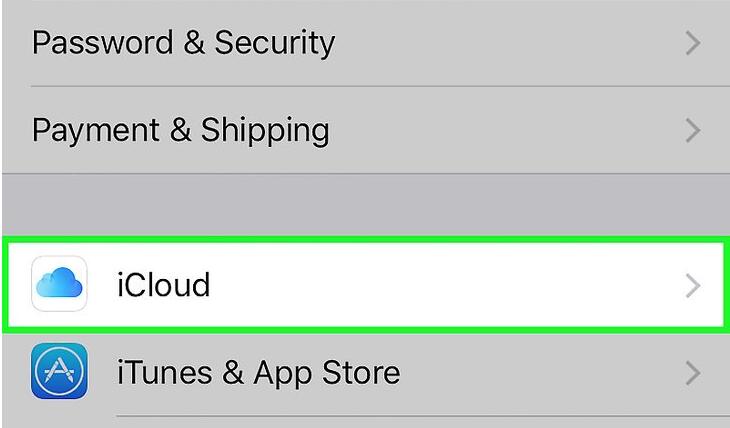This screenshot has height=428, width=730.
Task: Click the chevron on the Payment & Shipping row
Action: pyautogui.click(x=692, y=130)
